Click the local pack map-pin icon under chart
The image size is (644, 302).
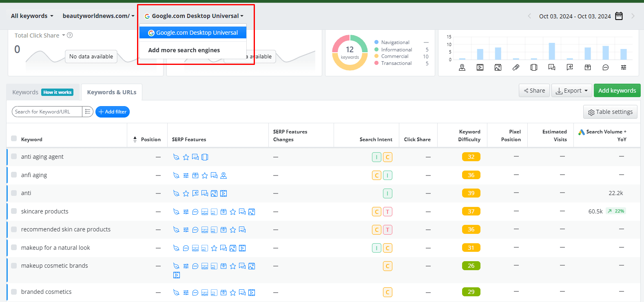462,67
